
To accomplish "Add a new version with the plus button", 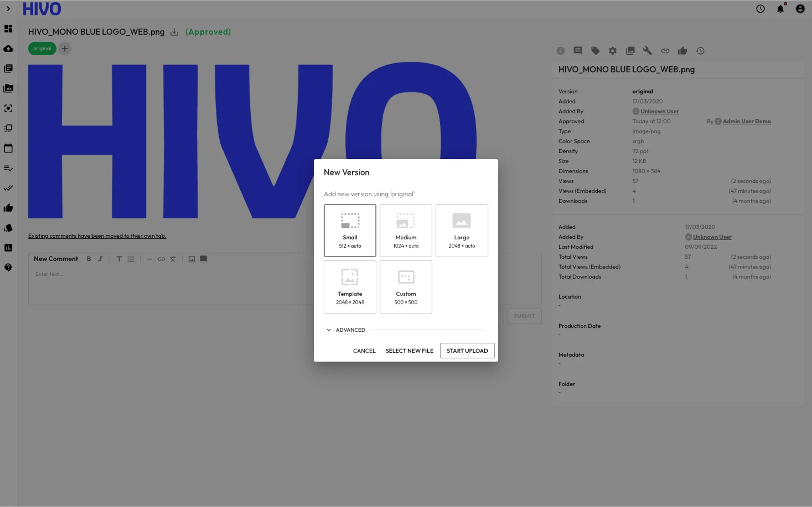I will click(65, 49).
